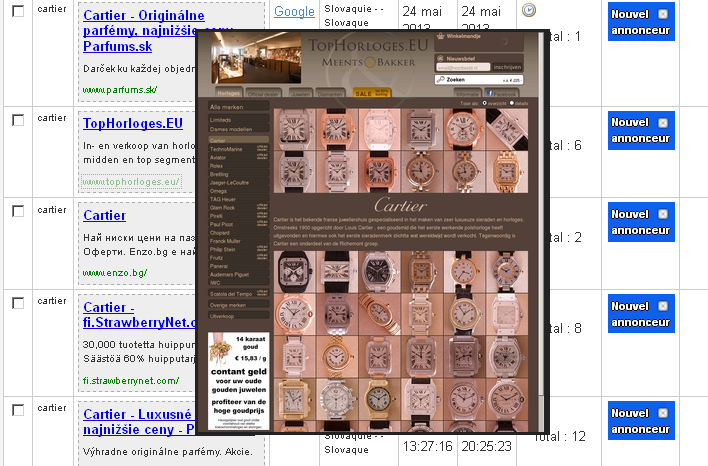Tick the checkbox for the TopHorloges.EU row
708x466 pixels.
[18, 120]
